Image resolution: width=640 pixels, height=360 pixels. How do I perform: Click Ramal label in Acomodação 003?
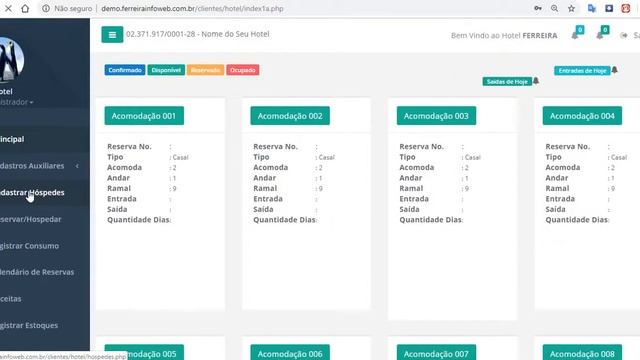(411, 188)
